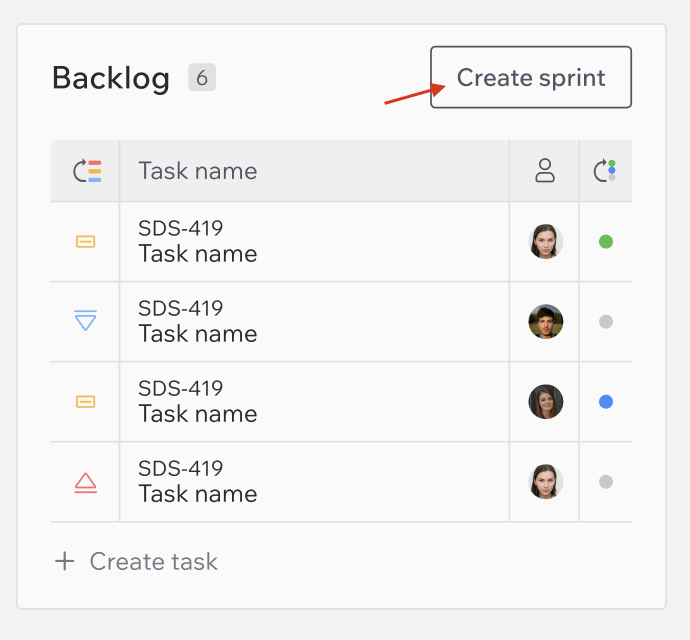This screenshot has height=640, width=690.
Task: Click the Task name column header
Action: coord(198,171)
